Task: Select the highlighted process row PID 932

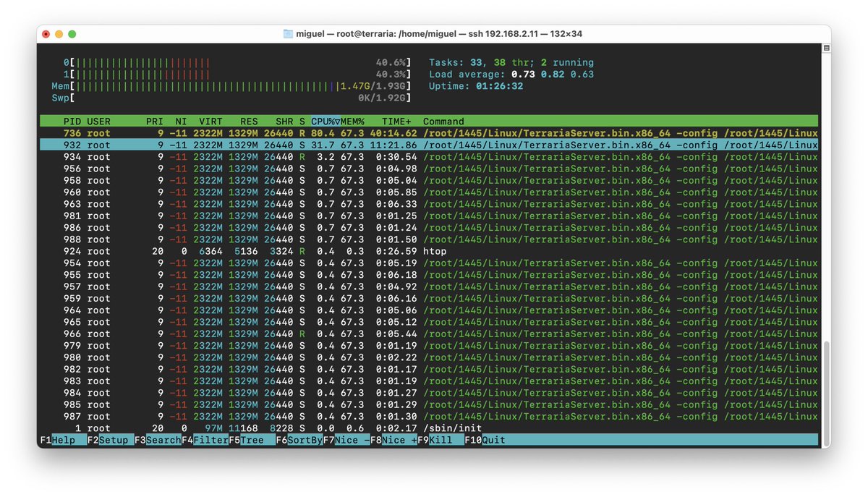Action: [x=429, y=145]
